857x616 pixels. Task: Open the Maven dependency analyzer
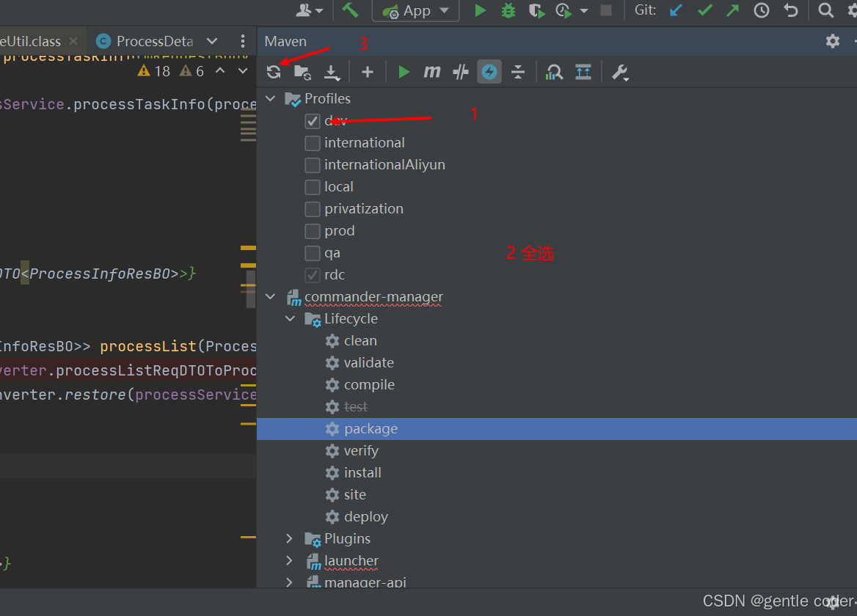(x=554, y=71)
